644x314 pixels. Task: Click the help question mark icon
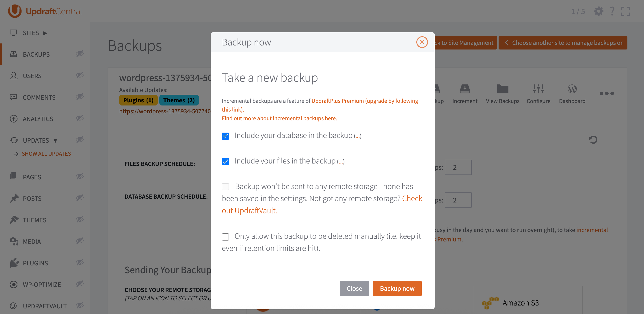coord(612,11)
